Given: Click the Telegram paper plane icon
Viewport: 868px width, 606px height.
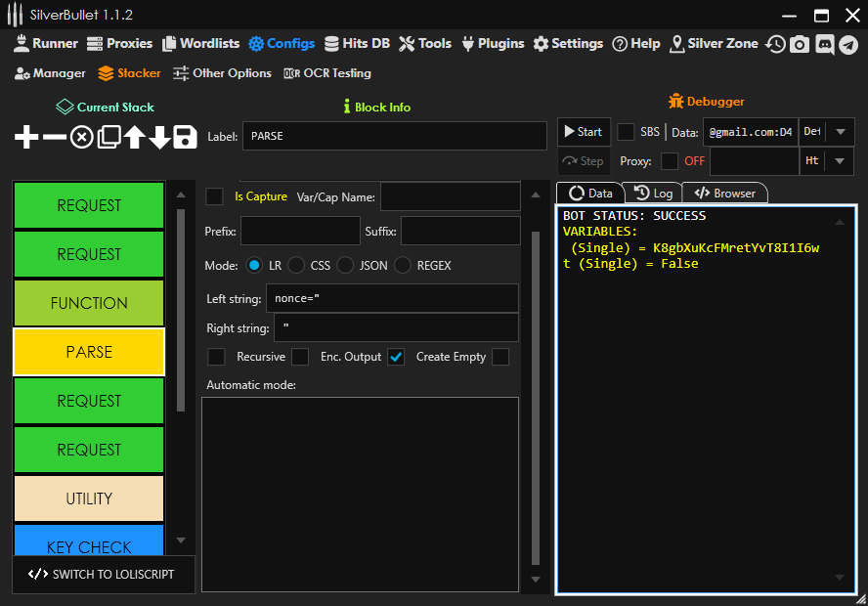Looking at the screenshot, I should coord(848,44).
